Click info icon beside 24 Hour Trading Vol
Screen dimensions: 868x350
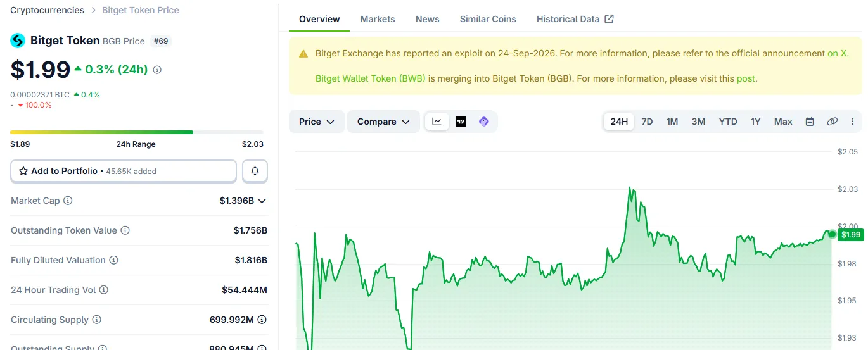click(104, 290)
